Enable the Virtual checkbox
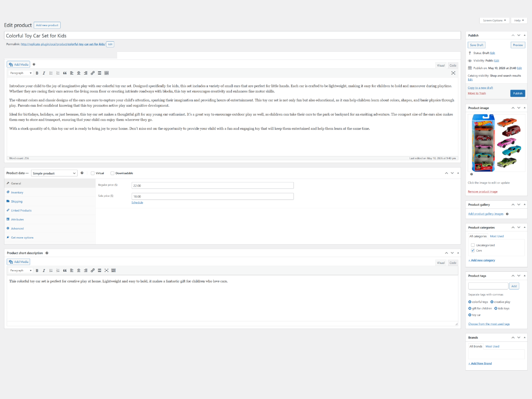This screenshot has height=399, width=532. coord(93,173)
